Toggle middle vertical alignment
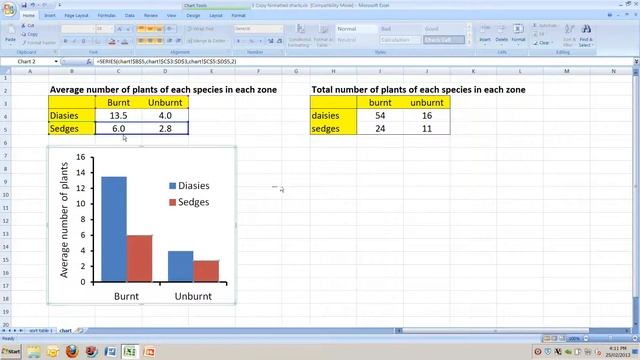 point(150,29)
